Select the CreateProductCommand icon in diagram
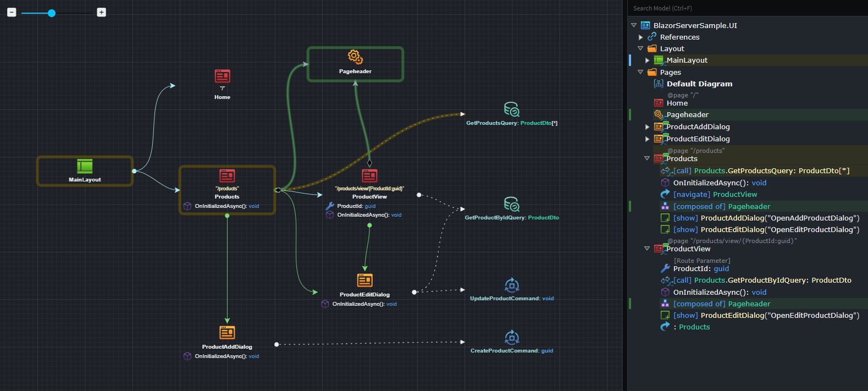Viewport: 868px width, 391px height. (512, 337)
